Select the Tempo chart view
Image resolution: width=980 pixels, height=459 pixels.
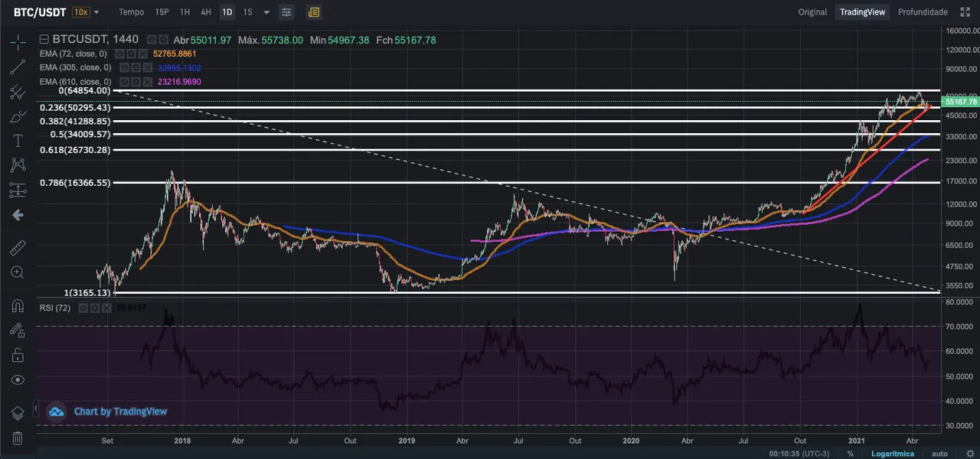click(x=131, y=12)
